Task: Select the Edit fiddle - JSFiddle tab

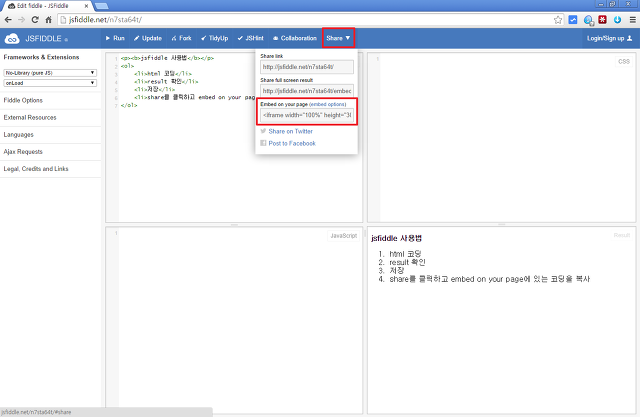Action: (x=45, y=6)
